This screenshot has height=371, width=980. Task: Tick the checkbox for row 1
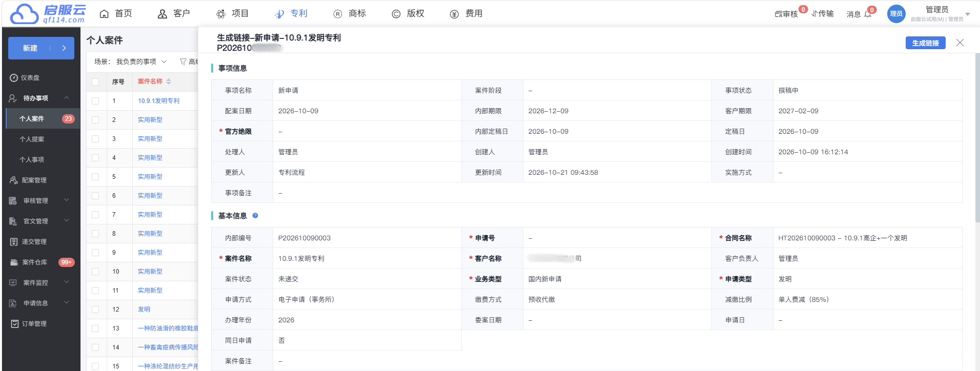(x=95, y=101)
